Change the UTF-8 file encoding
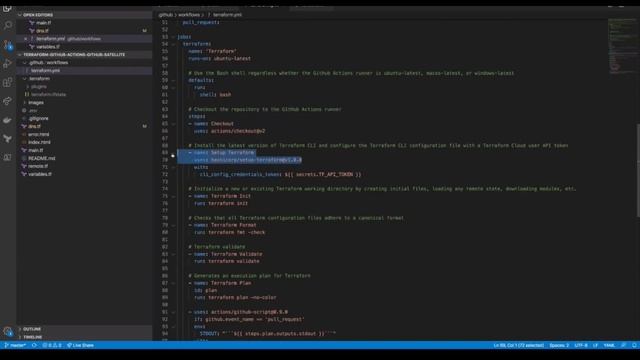Image resolution: width=640 pixels, height=360 pixels. pos(581,345)
